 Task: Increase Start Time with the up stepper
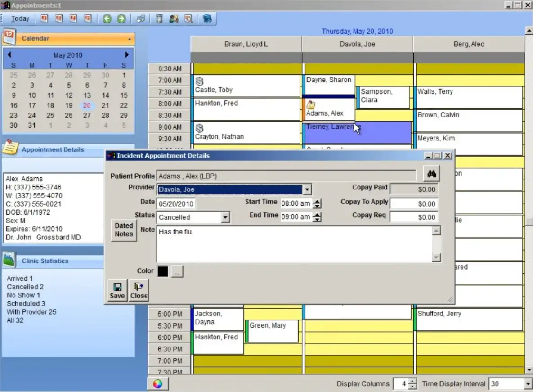(318, 201)
